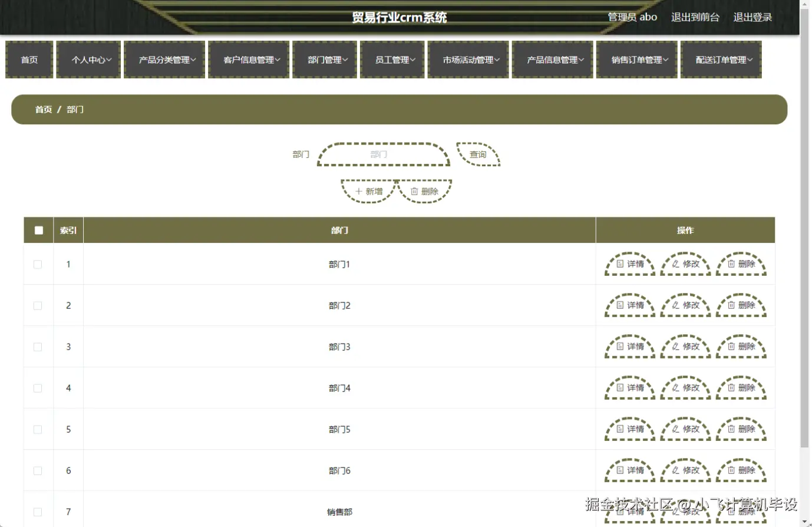Image resolution: width=812 pixels, height=527 pixels.
Task: Check the box for row 部门1
Action: [x=38, y=265]
